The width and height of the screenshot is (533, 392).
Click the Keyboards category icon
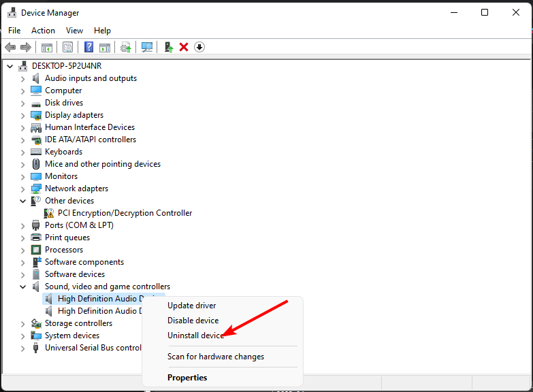point(36,152)
